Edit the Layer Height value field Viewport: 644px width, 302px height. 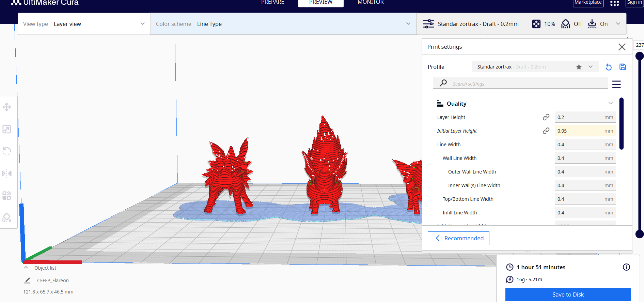point(585,117)
